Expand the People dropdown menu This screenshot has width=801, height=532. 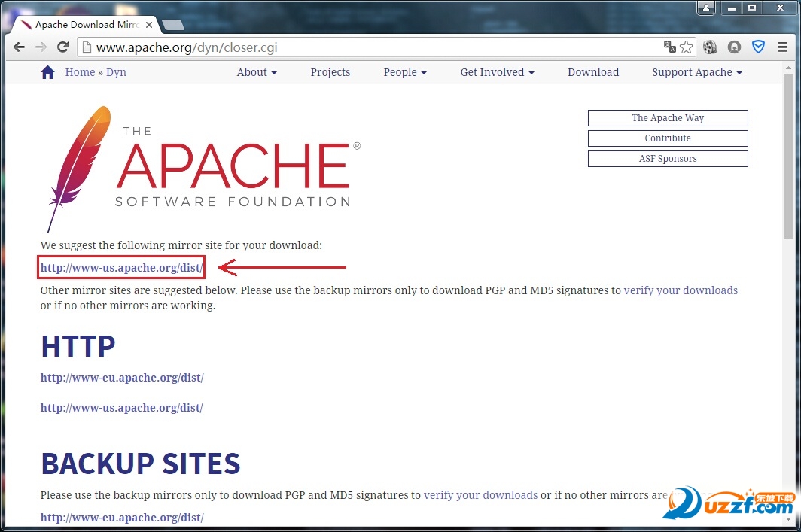tap(405, 72)
